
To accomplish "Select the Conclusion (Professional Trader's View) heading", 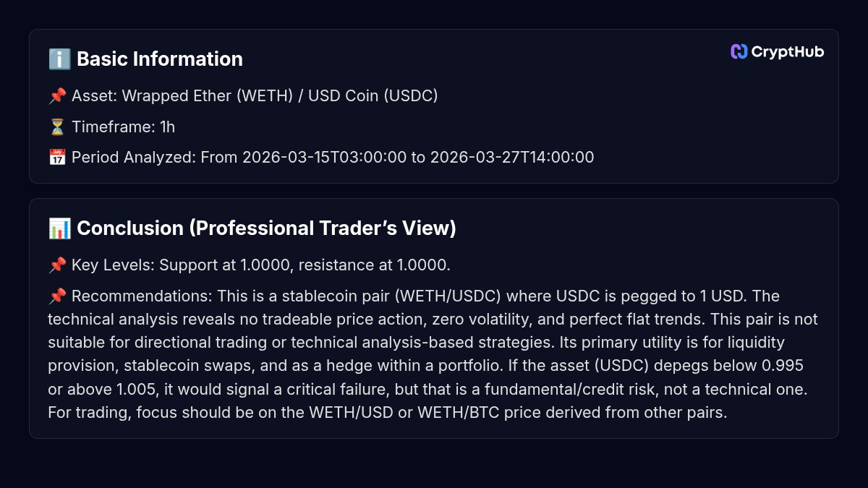I will (x=266, y=228).
